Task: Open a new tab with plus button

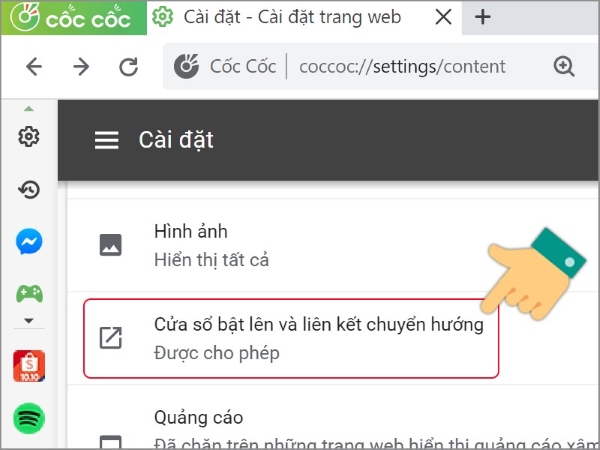Action: 483,17
